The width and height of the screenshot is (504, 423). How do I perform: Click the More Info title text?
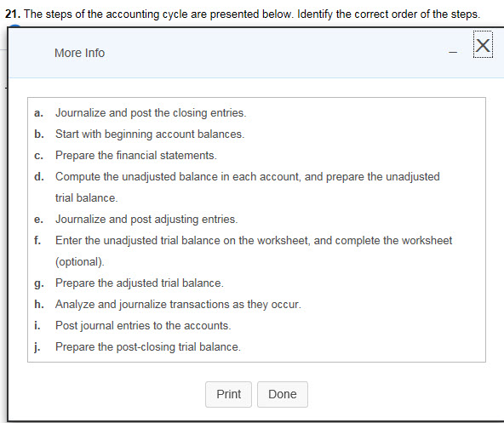pyautogui.click(x=80, y=53)
